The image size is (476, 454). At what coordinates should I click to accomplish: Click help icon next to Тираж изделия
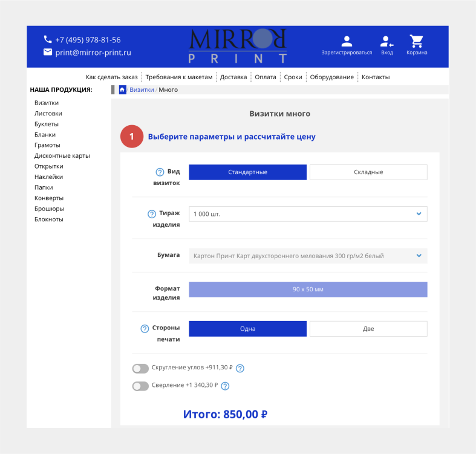tap(152, 214)
